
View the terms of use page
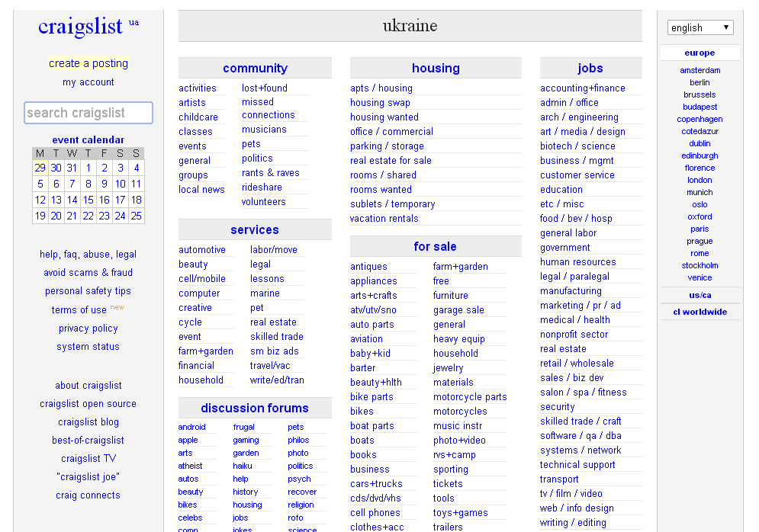point(79,310)
